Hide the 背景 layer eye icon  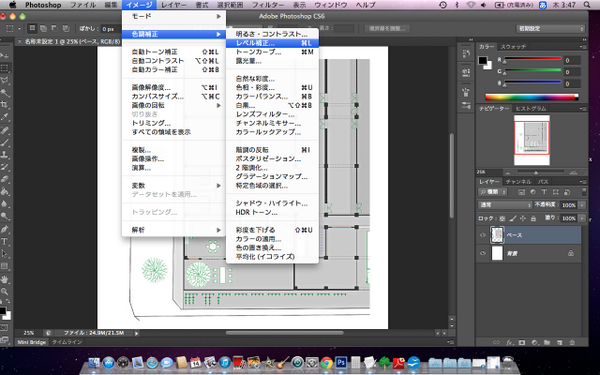tap(483, 253)
